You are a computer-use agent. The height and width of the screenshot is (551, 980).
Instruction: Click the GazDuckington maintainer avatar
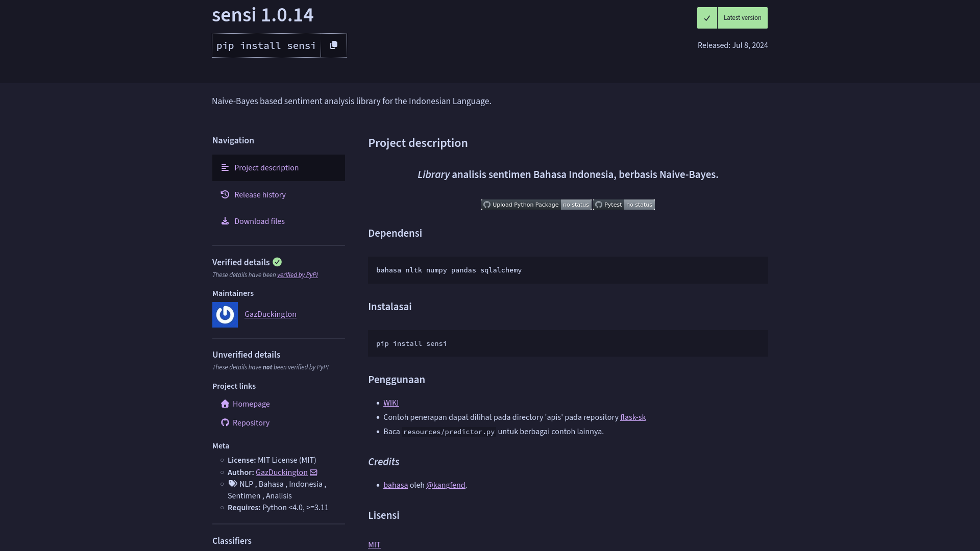tap(225, 315)
